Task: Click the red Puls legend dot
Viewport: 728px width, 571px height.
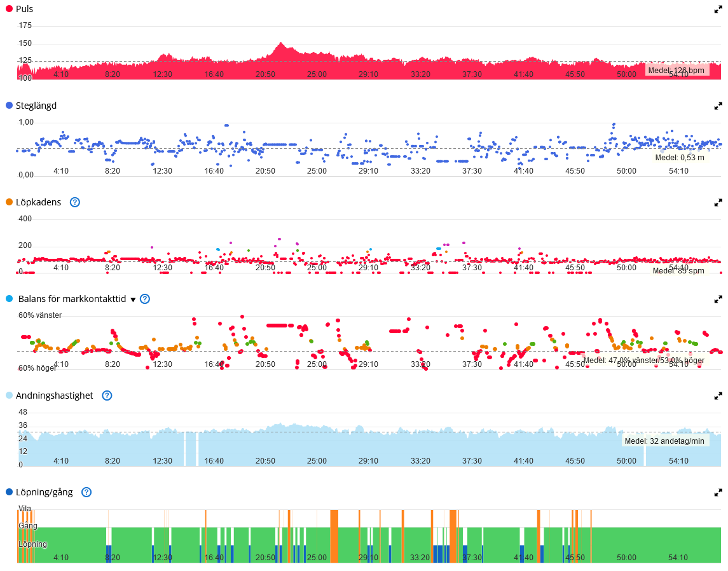Action: [9, 9]
